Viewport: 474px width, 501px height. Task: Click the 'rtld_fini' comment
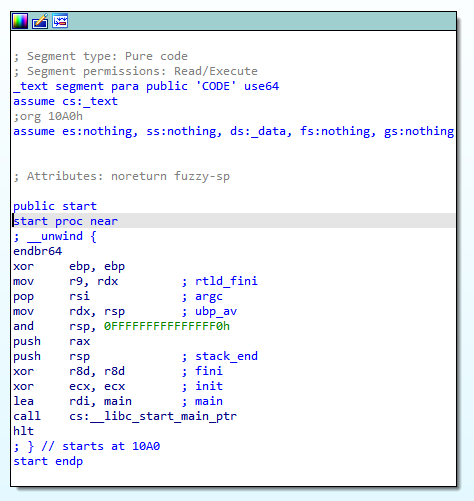(x=226, y=281)
